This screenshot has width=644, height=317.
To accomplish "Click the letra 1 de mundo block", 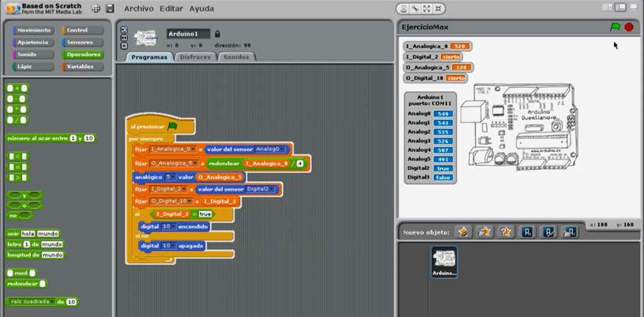I will coord(36,244).
